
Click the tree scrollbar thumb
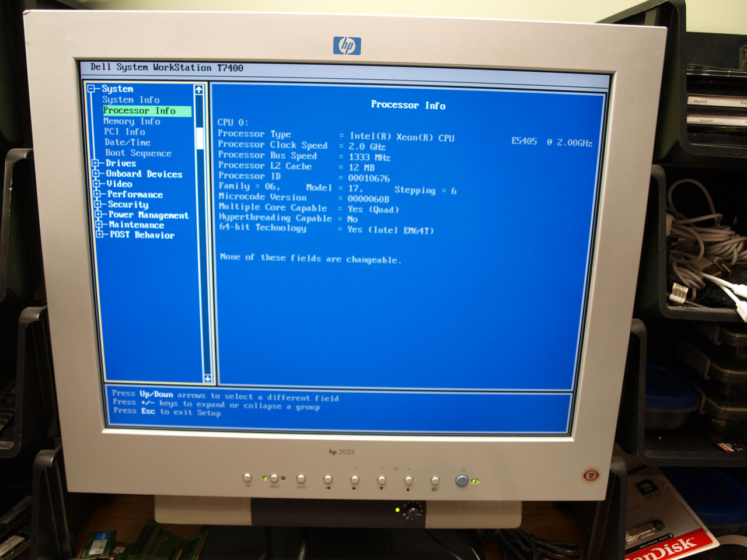(x=200, y=138)
